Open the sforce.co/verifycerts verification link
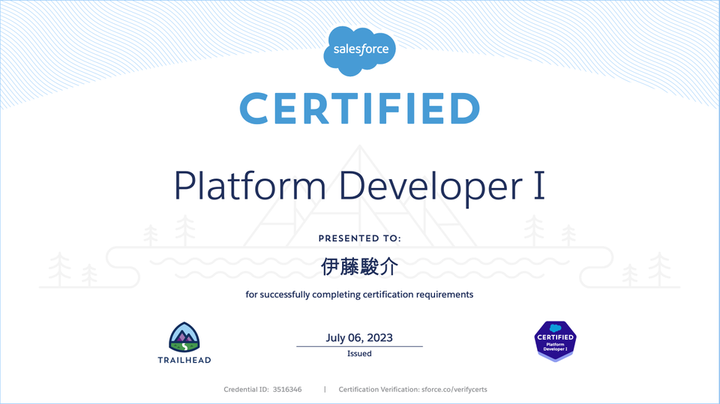This screenshot has width=720, height=404. click(454, 389)
